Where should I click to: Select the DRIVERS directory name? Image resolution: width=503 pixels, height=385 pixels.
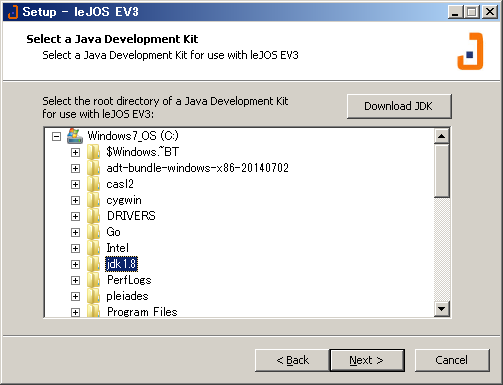[131, 216]
